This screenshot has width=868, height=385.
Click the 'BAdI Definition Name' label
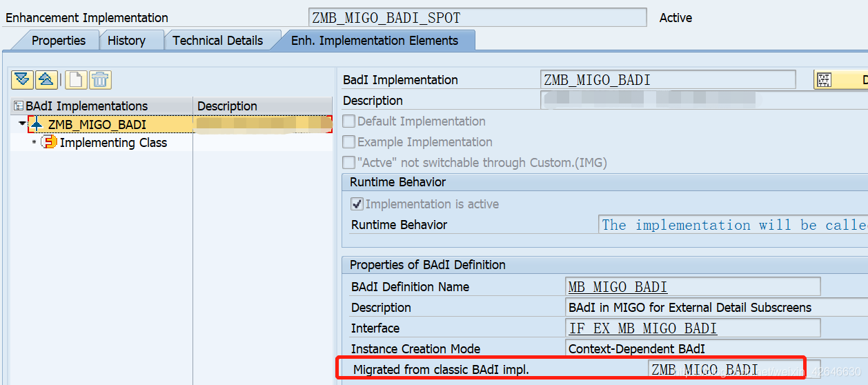click(x=410, y=287)
